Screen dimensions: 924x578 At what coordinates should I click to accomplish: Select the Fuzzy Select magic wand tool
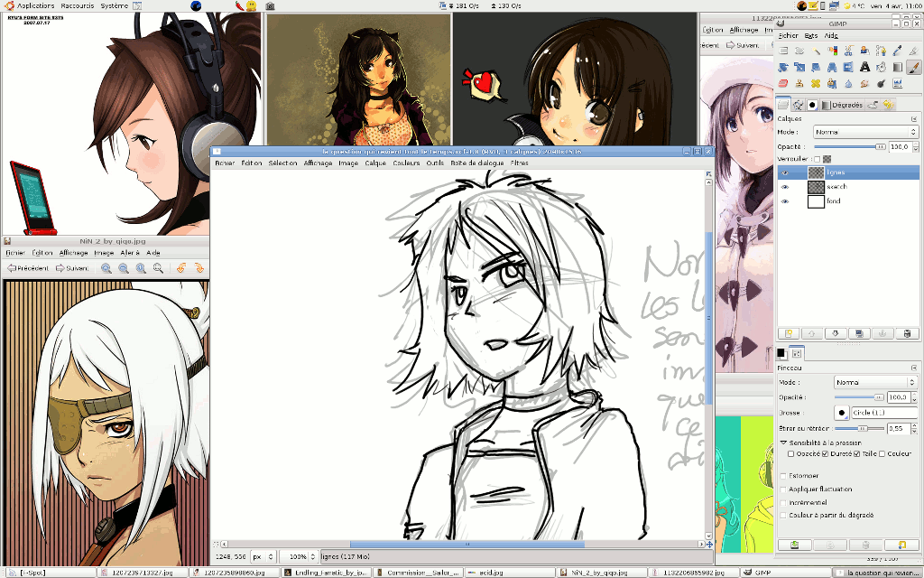tap(816, 51)
